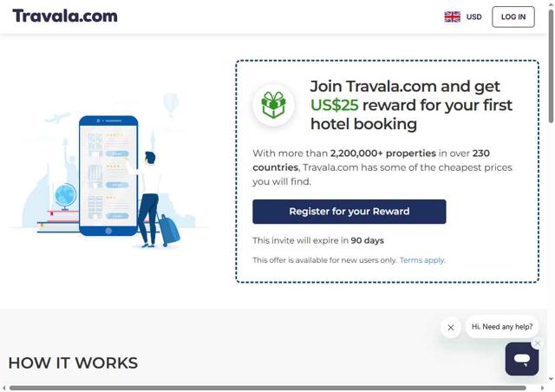
Task: Click the Travala.com logo
Action: point(65,16)
